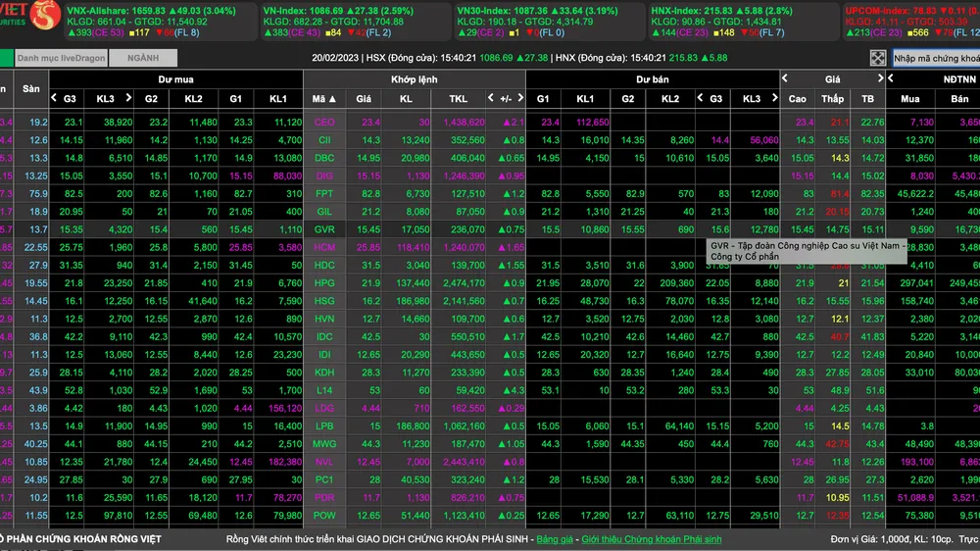Click the UPCOM-Index summary panel
This screenshot has height=551, width=980.
tap(911, 22)
